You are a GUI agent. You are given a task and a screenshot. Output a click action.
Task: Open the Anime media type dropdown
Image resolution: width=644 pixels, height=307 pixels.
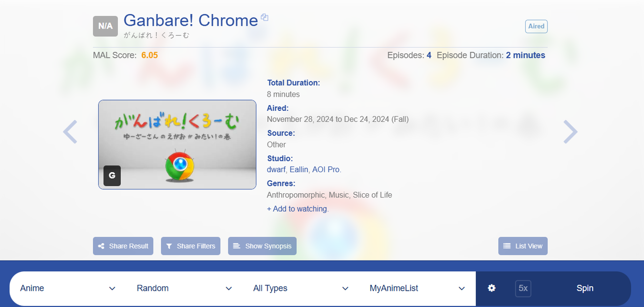pyautogui.click(x=67, y=288)
